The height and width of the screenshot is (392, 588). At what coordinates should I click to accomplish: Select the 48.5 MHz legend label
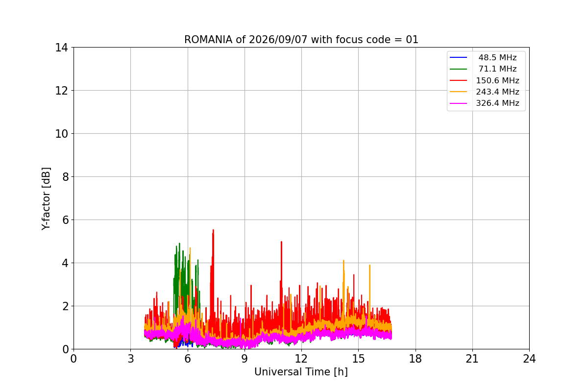pyautogui.click(x=497, y=58)
